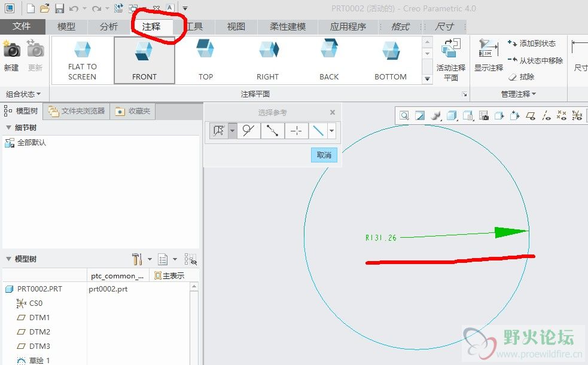Click 添加到状态
Viewport: 588px width, 365px height.
click(532, 44)
